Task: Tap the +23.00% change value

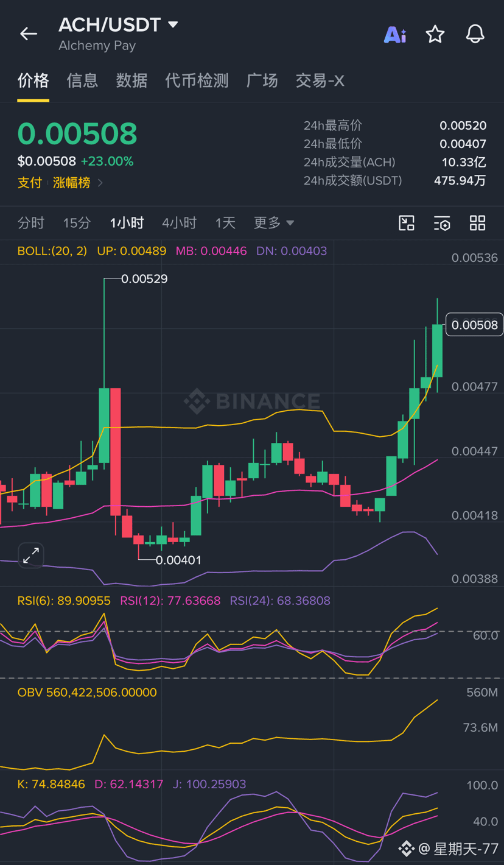Action: point(107,161)
